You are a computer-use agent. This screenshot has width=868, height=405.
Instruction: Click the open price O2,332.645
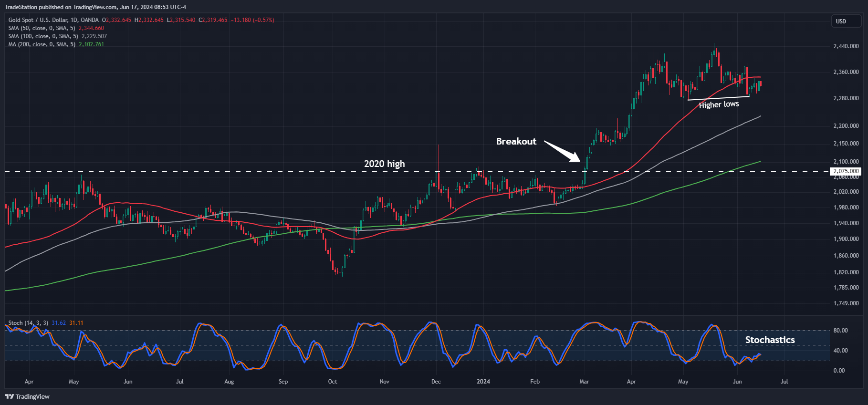(x=116, y=20)
